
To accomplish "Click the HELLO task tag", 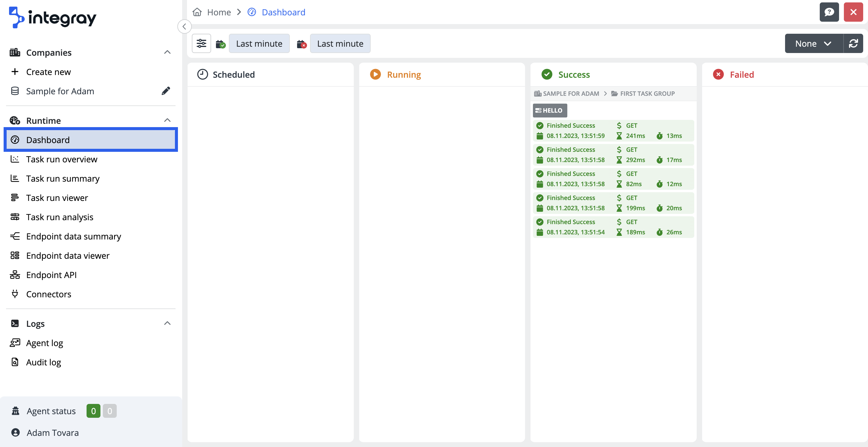I will tap(549, 111).
